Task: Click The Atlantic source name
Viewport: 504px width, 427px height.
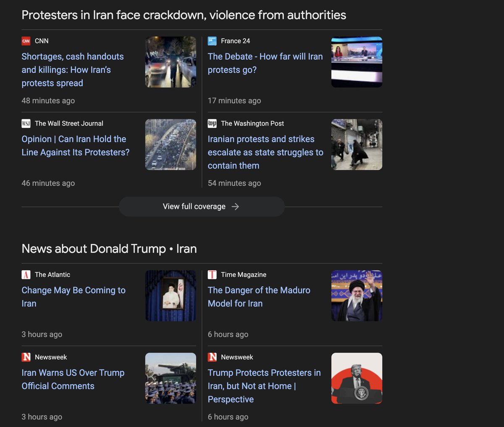Action: (52, 274)
